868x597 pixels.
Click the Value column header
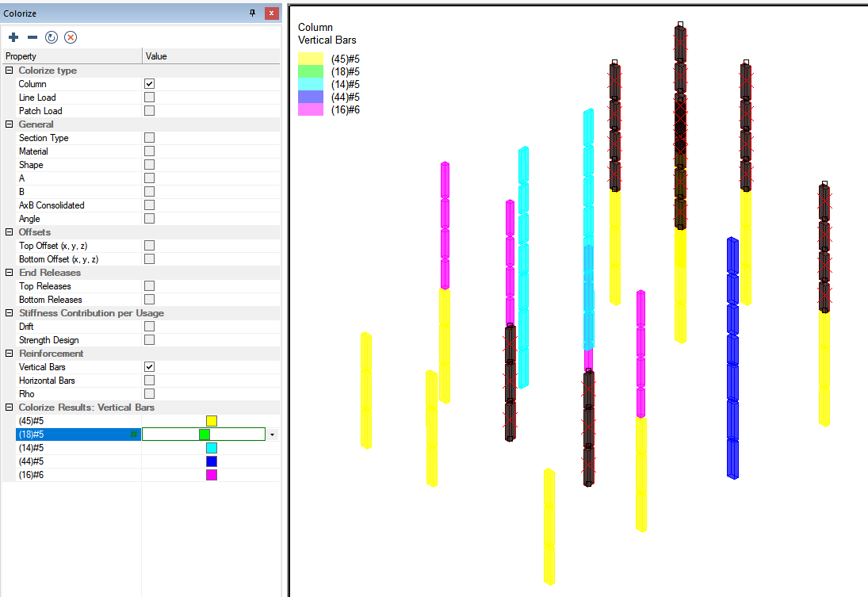pos(210,56)
